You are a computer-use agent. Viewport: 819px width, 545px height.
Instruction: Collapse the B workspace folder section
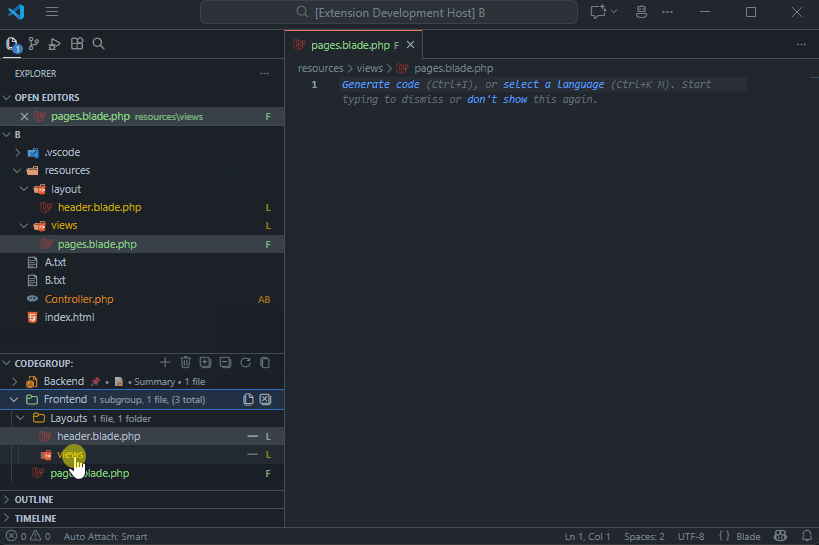pos(7,135)
